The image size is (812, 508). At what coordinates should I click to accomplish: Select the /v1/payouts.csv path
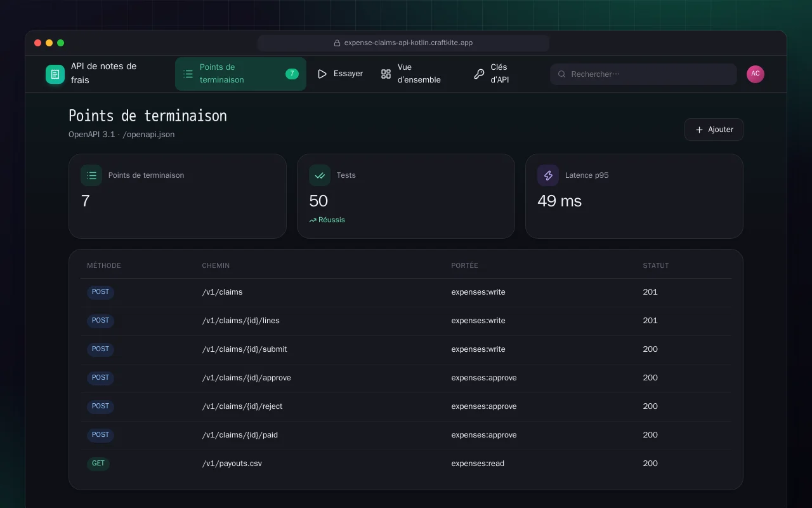click(x=232, y=464)
